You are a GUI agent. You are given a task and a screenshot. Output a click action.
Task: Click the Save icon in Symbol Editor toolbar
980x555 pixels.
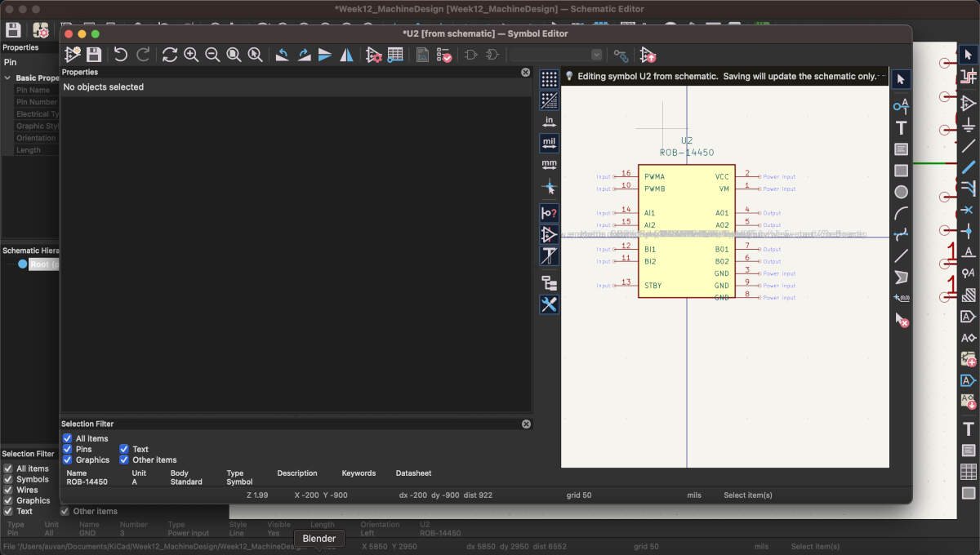point(94,55)
